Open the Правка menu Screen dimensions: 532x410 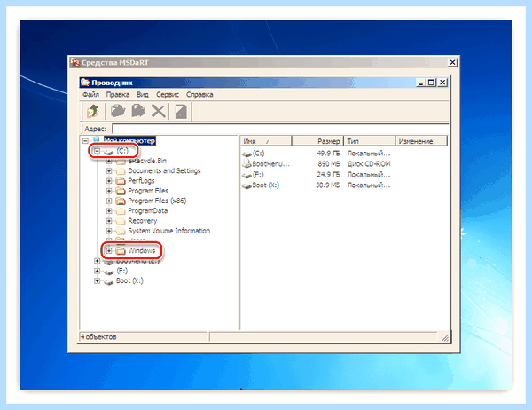point(118,94)
